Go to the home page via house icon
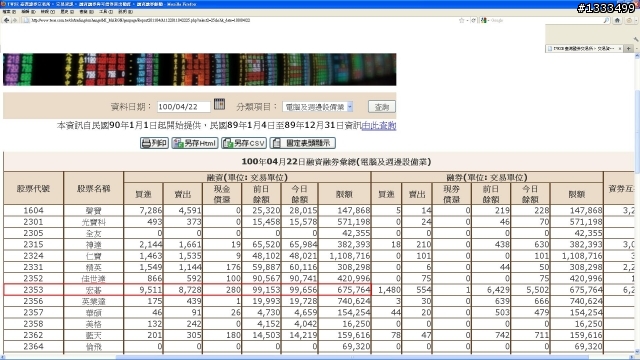This screenshot has width=640, height=360. click(x=617, y=20)
